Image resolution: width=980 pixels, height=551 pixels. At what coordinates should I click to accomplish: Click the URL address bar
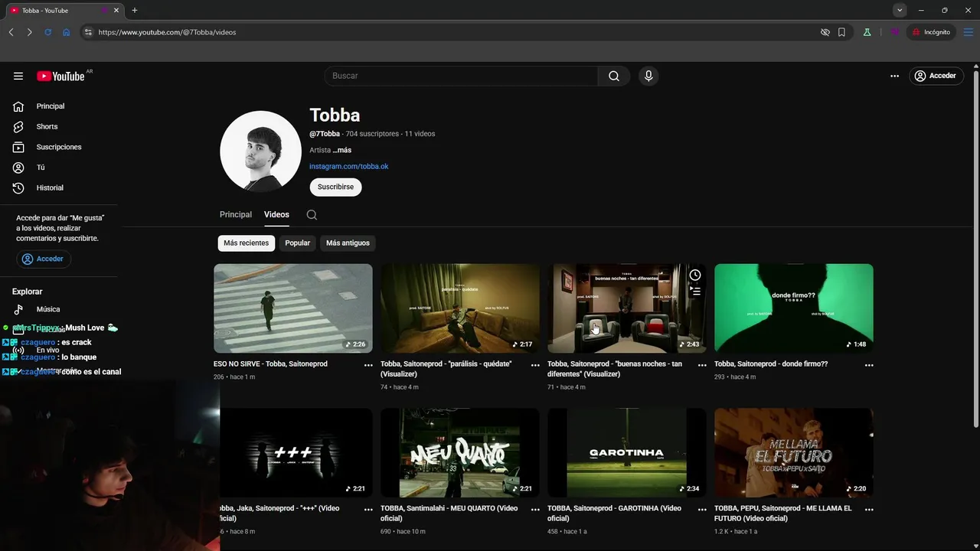pos(452,32)
